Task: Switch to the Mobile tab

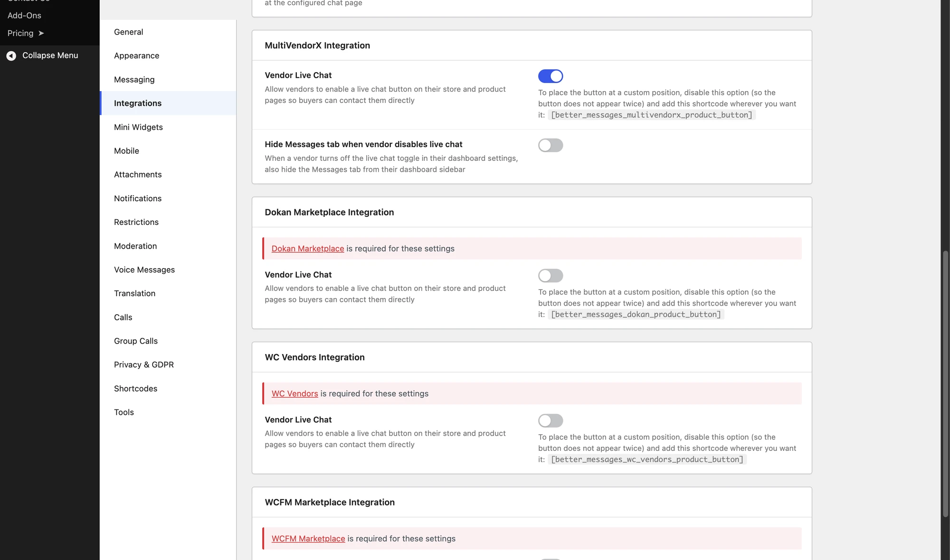Action: pos(168,150)
